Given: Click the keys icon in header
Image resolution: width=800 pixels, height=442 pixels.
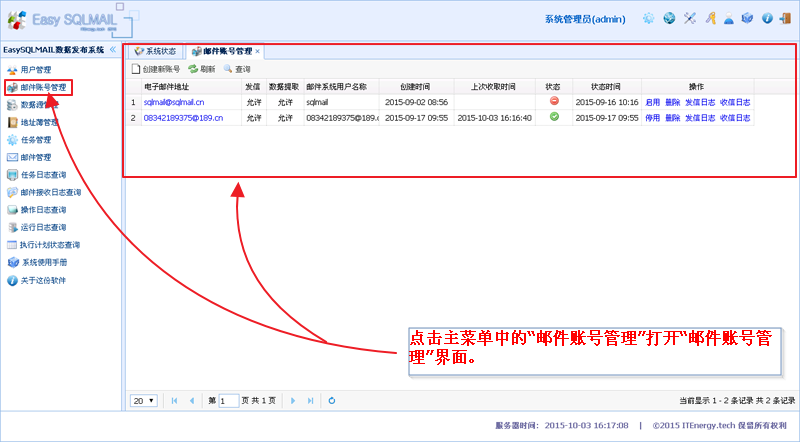Looking at the screenshot, I should click(x=710, y=19).
